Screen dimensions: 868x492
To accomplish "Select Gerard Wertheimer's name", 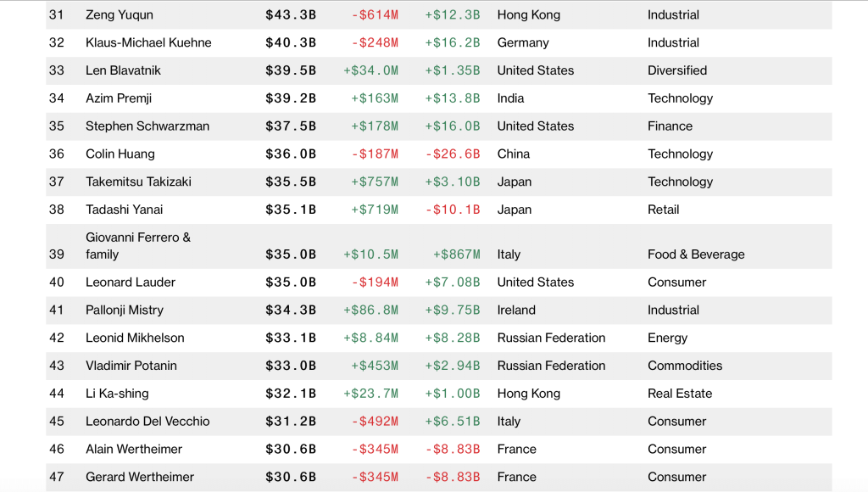I will click(140, 477).
